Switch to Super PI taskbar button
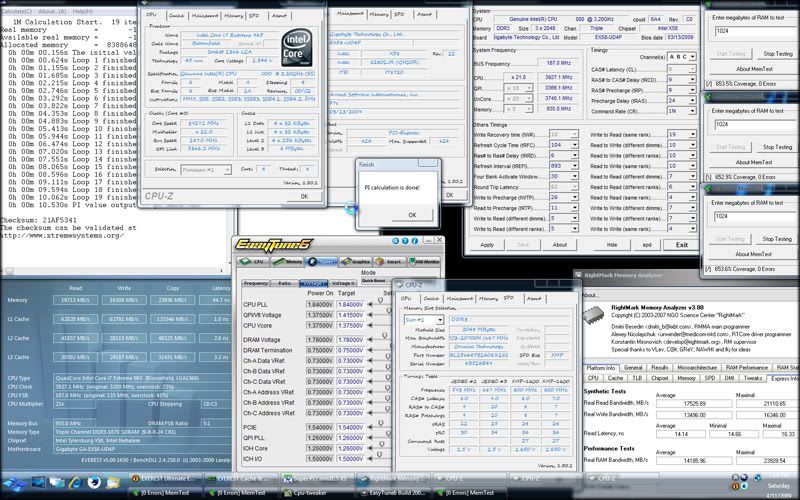 click(316, 479)
